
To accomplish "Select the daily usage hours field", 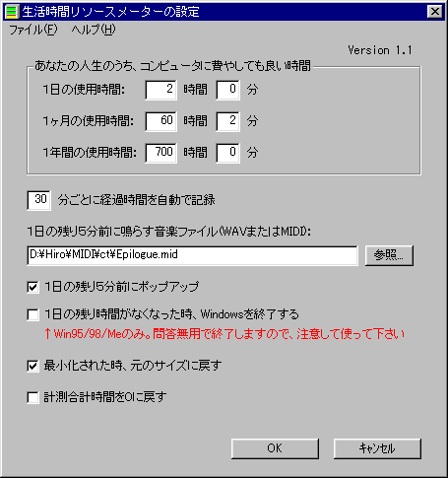I will click(160, 90).
